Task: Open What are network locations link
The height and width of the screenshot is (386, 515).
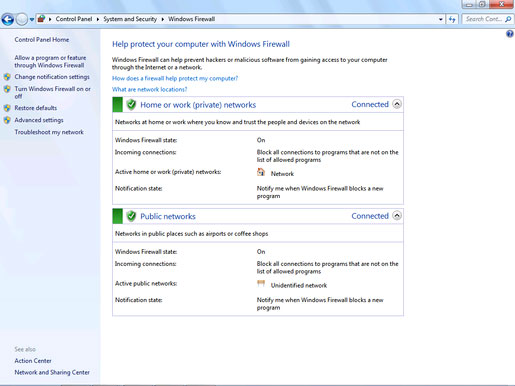Action: point(149,89)
